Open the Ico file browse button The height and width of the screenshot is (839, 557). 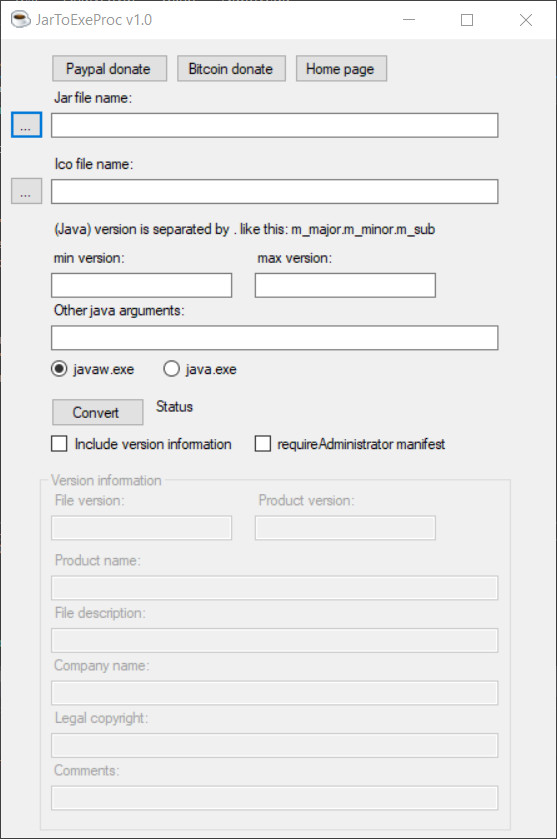tap(26, 191)
